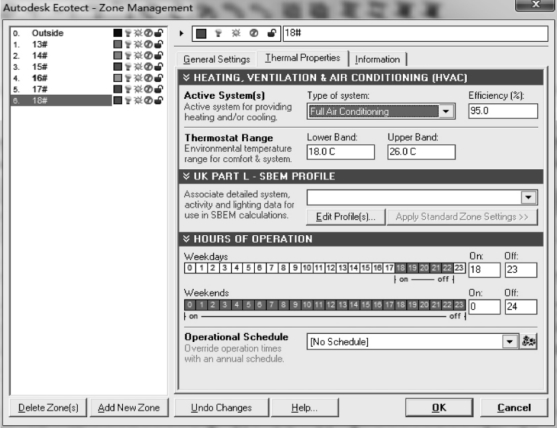Collapse the Hours of Operation section
557x428 pixels.
tap(186, 239)
